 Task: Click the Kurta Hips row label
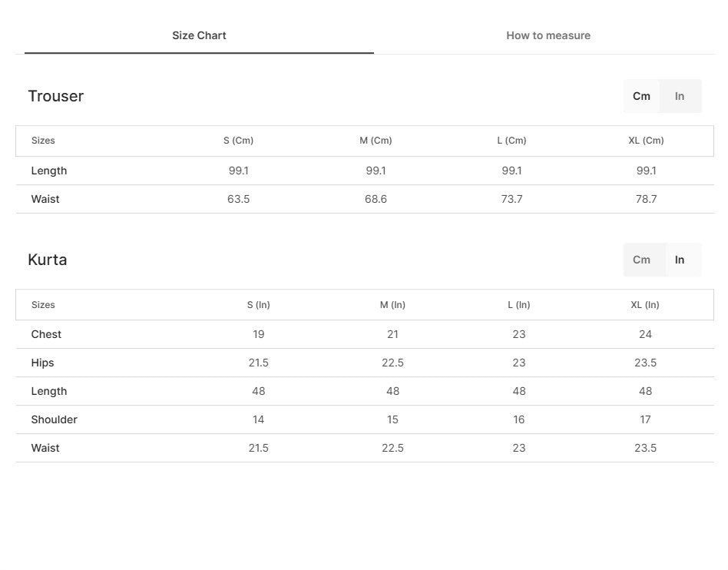[x=42, y=363]
